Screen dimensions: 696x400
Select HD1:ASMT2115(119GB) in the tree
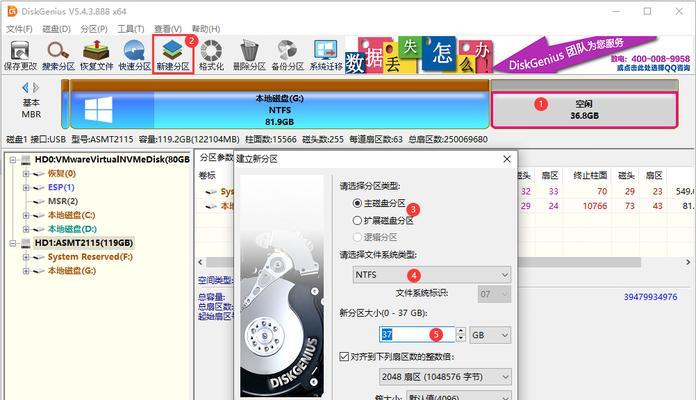pos(83,243)
